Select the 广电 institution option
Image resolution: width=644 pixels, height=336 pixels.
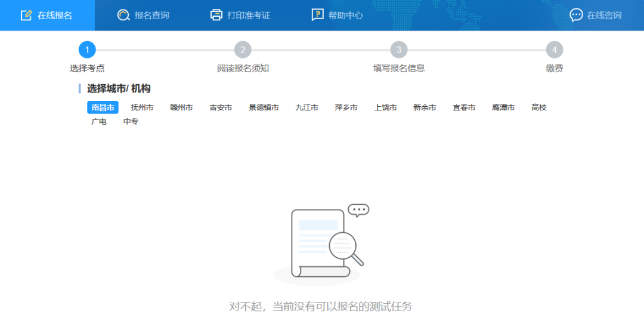pos(99,121)
